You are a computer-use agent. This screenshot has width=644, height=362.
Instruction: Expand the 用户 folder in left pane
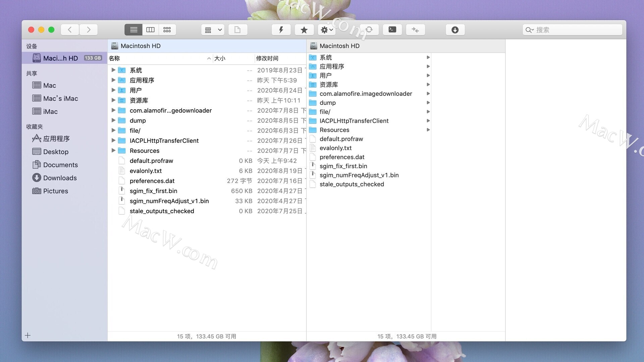coord(113,90)
